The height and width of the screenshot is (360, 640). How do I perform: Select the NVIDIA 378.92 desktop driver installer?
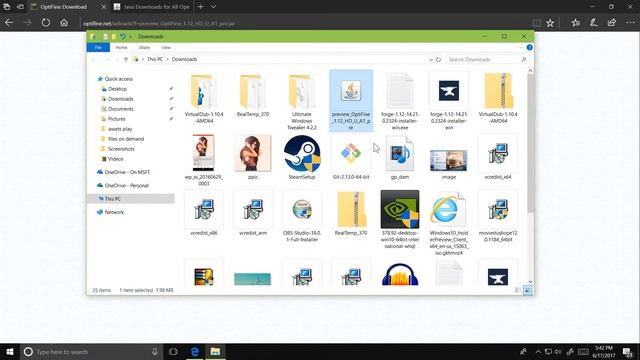coord(400,220)
